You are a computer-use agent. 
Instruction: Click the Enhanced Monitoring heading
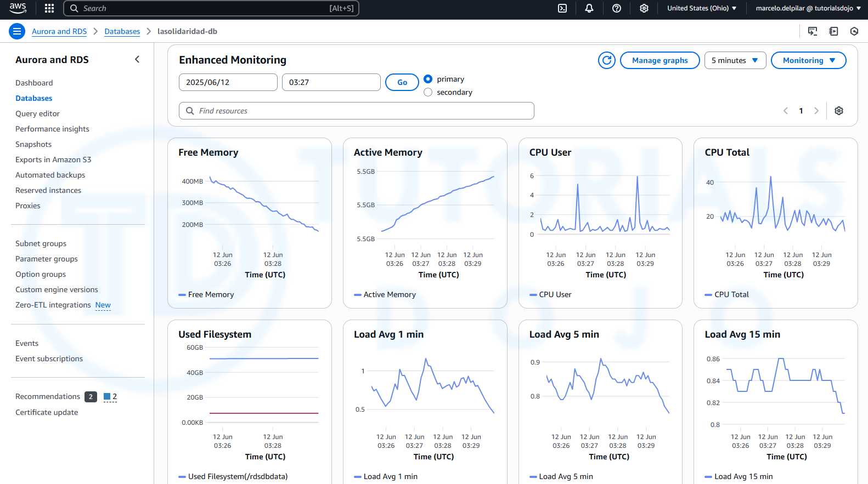(233, 60)
